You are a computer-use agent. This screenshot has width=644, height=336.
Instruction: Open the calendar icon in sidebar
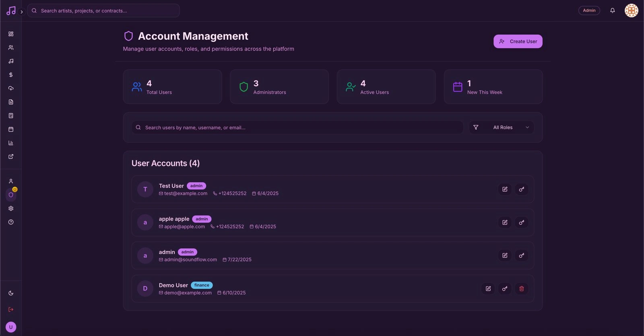pyautogui.click(x=11, y=129)
